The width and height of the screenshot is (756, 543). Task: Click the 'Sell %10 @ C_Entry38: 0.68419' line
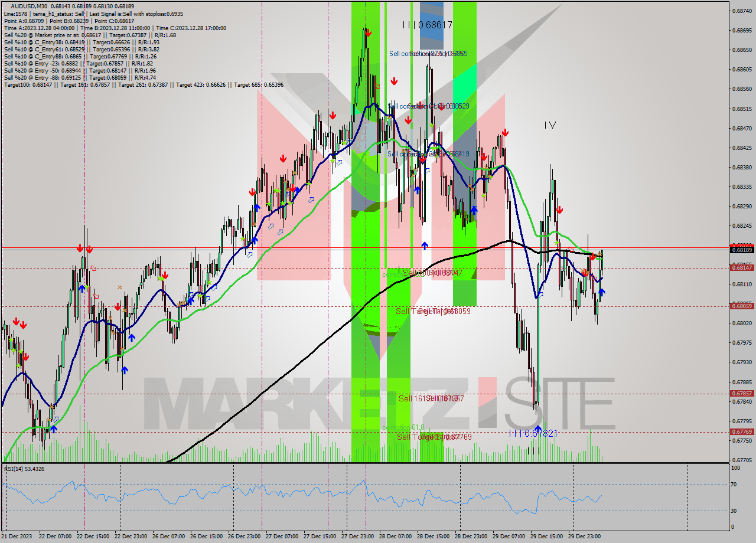(x=82, y=42)
